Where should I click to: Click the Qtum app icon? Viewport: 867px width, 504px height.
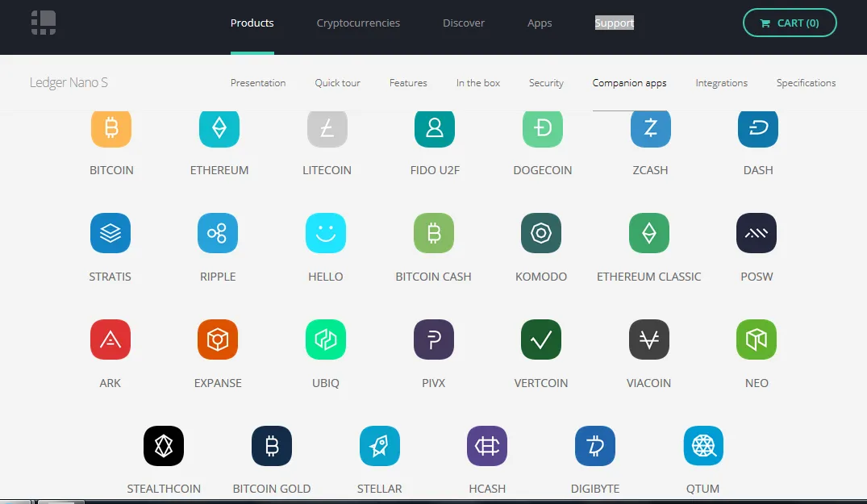tap(703, 446)
